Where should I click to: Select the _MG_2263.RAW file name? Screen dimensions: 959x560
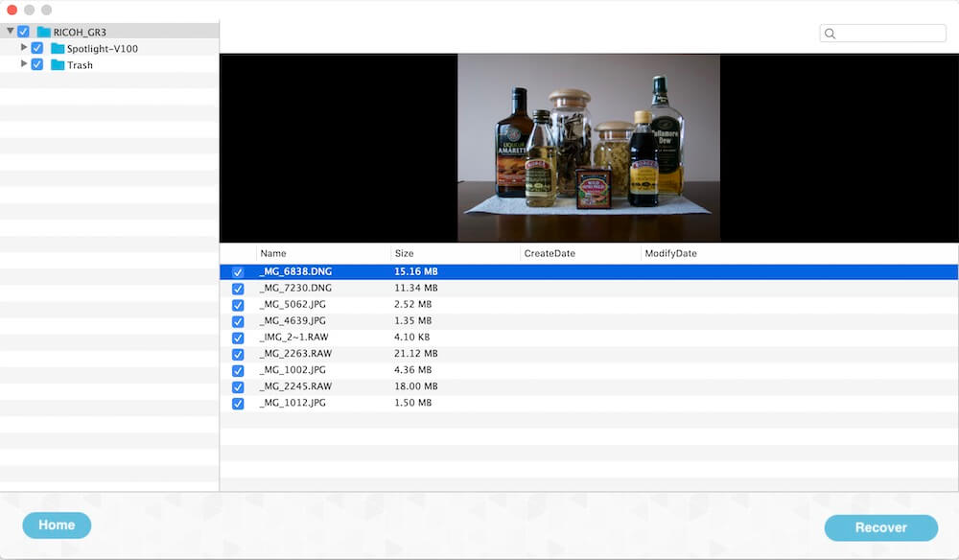click(295, 354)
